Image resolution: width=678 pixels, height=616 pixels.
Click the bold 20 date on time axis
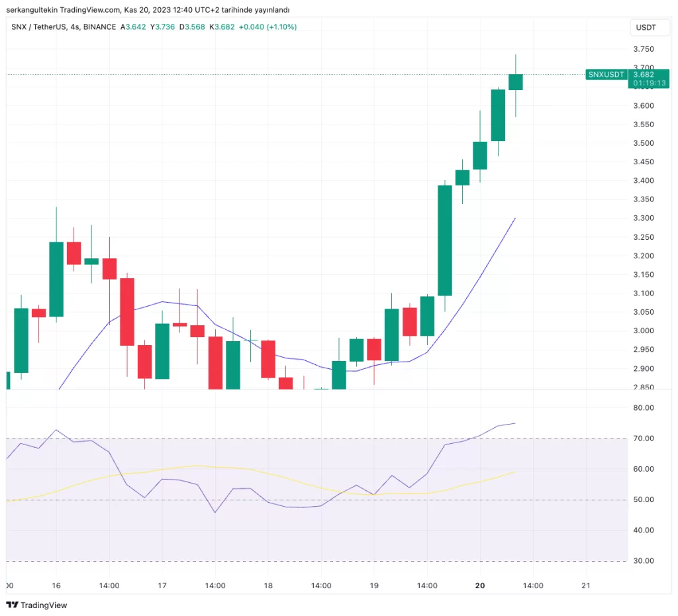click(x=481, y=586)
